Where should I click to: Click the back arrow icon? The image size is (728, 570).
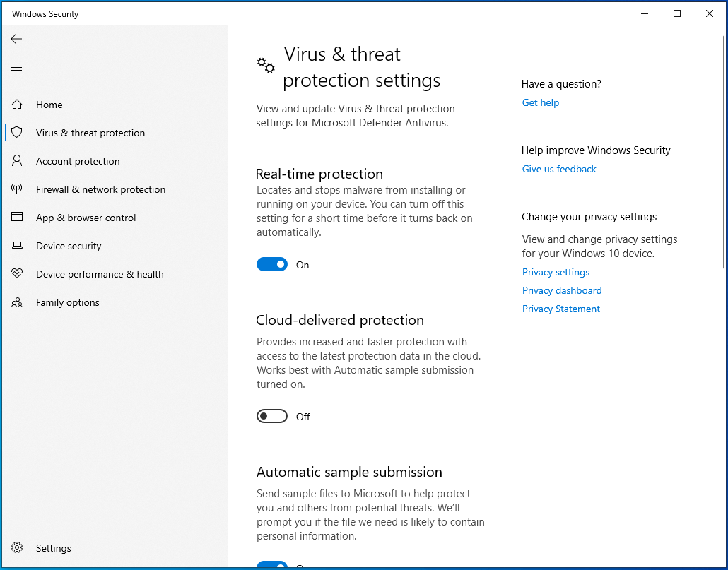click(x=16, y=39)
